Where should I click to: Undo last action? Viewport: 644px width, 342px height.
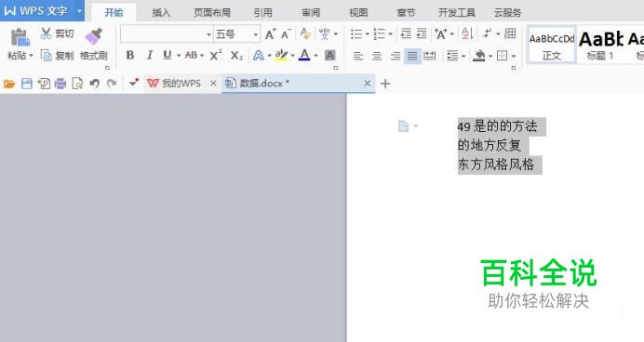[95, 84]
